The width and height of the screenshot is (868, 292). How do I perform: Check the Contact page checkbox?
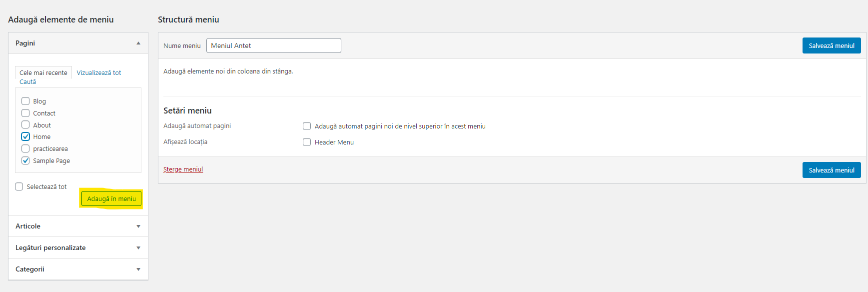click(x=25, y=113)
